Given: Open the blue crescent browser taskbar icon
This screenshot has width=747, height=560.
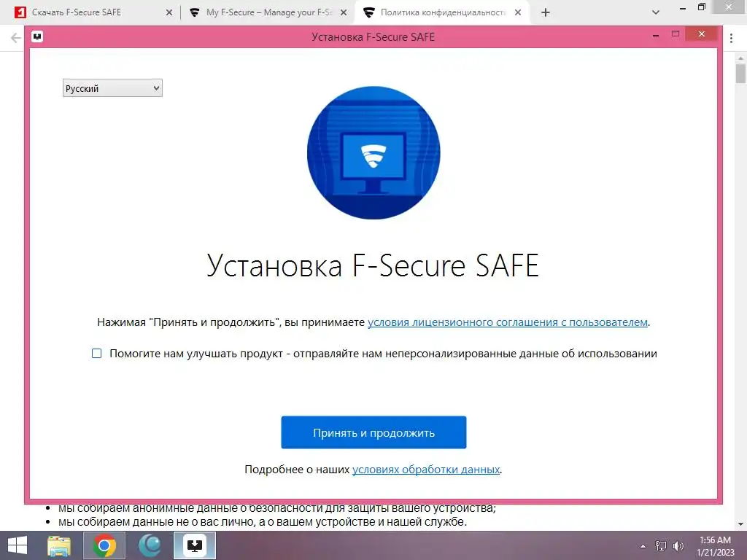Looking at the screenshot, I should tap(150, 545).
